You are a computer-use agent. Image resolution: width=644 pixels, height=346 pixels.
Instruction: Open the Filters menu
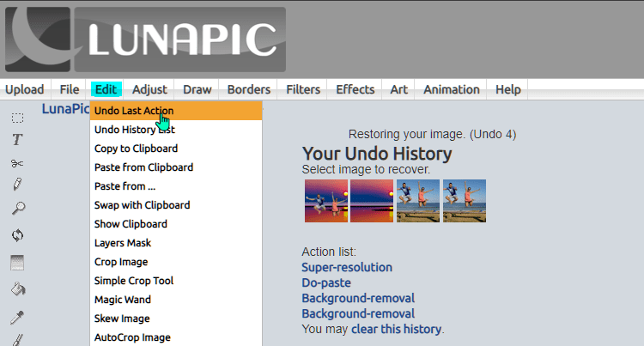(x=303, y=89)
